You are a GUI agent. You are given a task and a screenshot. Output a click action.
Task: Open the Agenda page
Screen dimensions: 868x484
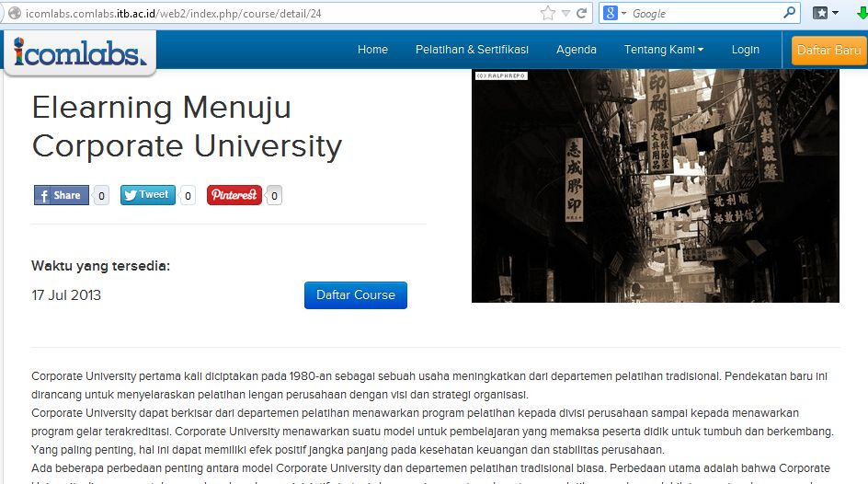577,50
